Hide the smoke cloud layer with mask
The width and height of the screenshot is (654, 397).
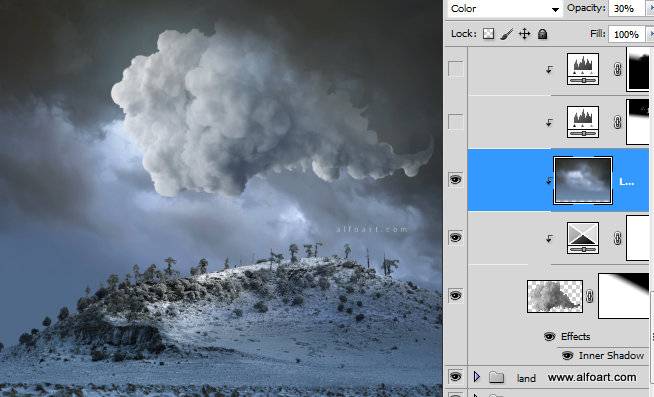(455, 296)
